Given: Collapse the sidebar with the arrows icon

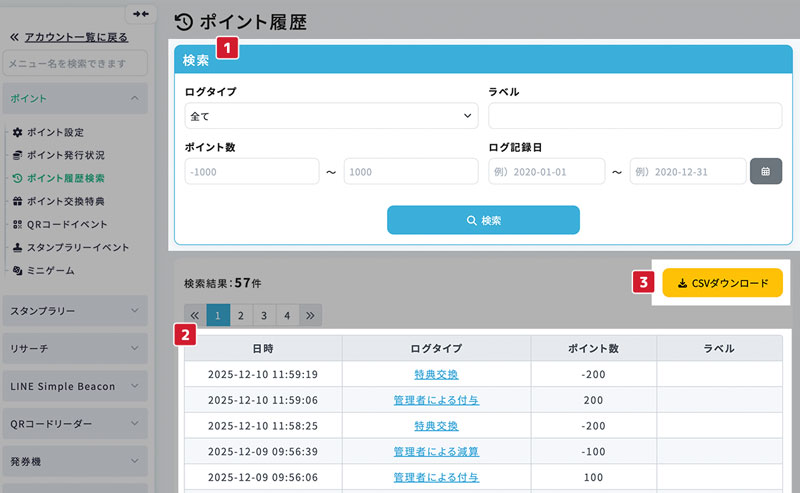Looking at the screenshot, I should click(140, 13).
